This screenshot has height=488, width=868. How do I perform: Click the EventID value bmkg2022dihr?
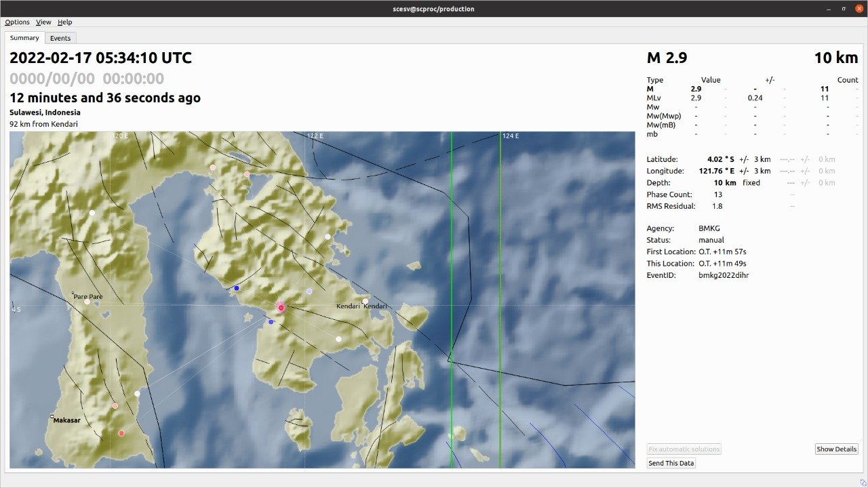pos(724,275)
